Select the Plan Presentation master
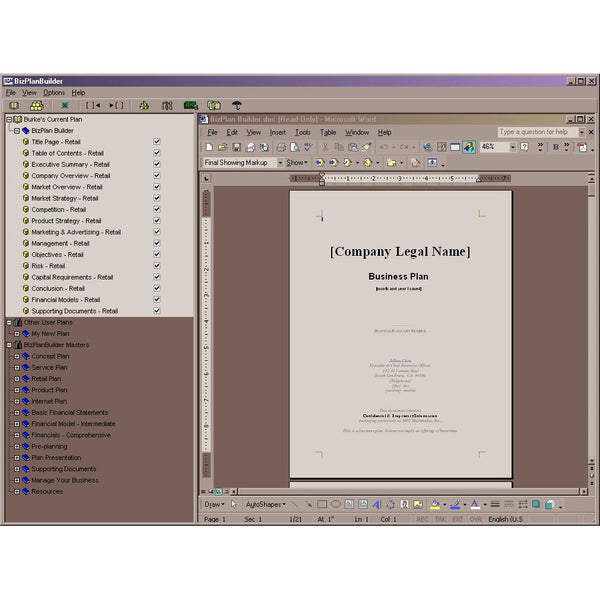Image resolution: width=600 pixels, height=600 pixels. (56, 458)
